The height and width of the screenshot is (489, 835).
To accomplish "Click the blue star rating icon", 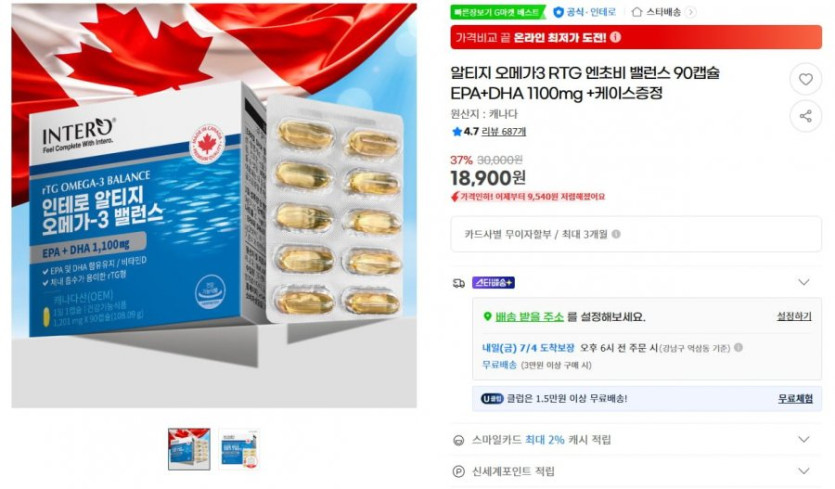I will click(x=456, y=131).
